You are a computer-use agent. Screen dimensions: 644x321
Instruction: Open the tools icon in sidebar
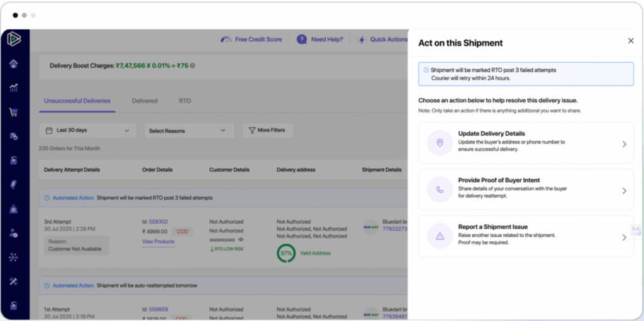(x=13, y=281)
